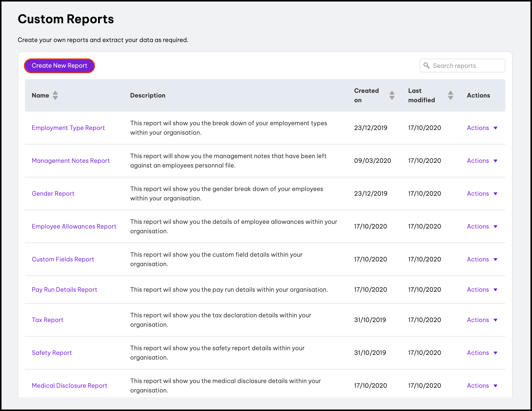Open the Gender Report link
532x411 pixels.
(x=53, y=194)
